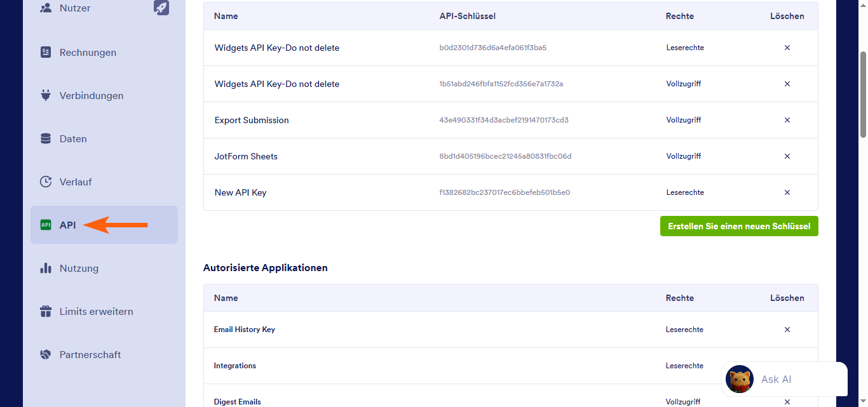Open the Ask AI chat button
Viewport: 868px width, 407px height.
(784, 379)
